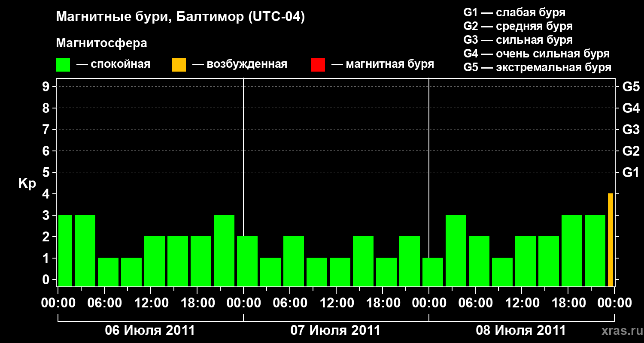Click the 'G2' right axis label
The width and height of the screenshot is (644, 343).
[x=631, y=151]
